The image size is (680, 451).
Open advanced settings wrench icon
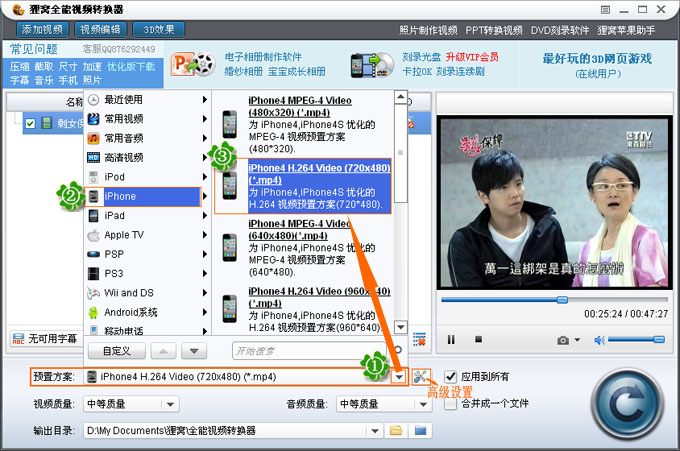pos(421,377)
